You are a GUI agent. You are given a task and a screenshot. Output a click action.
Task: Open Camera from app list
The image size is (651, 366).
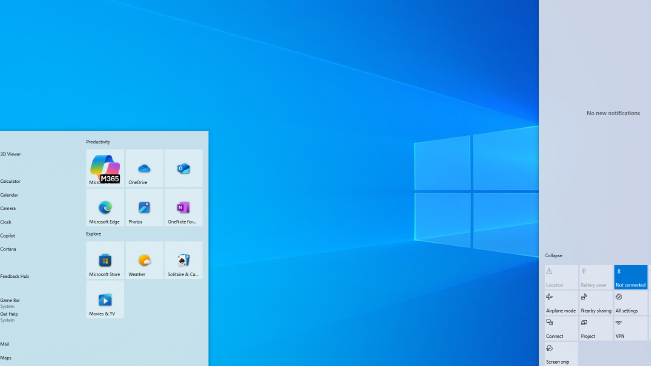point(8,208)
